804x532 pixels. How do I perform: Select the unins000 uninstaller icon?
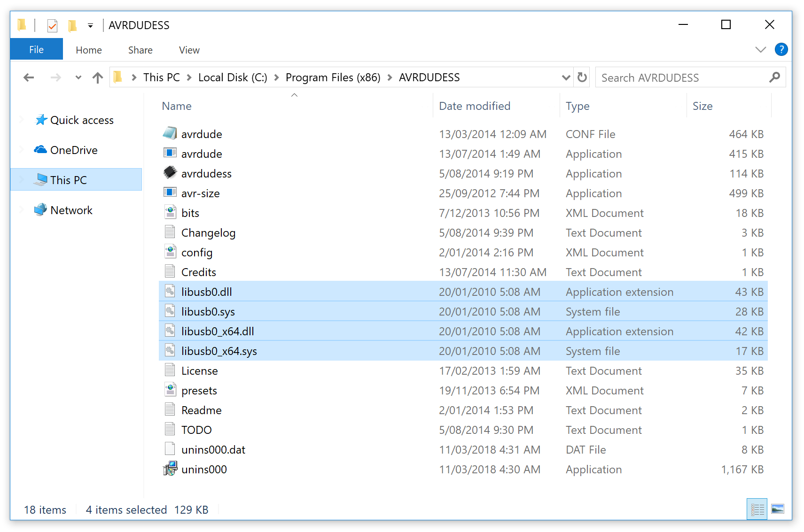(x=170, y=469)
